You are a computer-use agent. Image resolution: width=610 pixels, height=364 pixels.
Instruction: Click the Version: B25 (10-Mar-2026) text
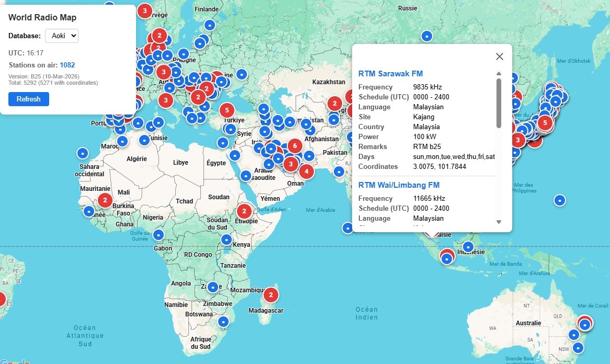(44, 76)
